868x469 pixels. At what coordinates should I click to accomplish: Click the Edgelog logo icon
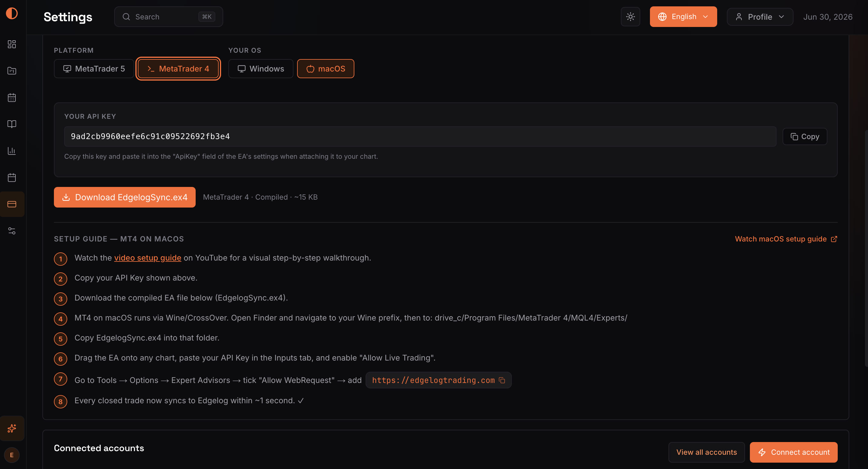click(12, 14)
